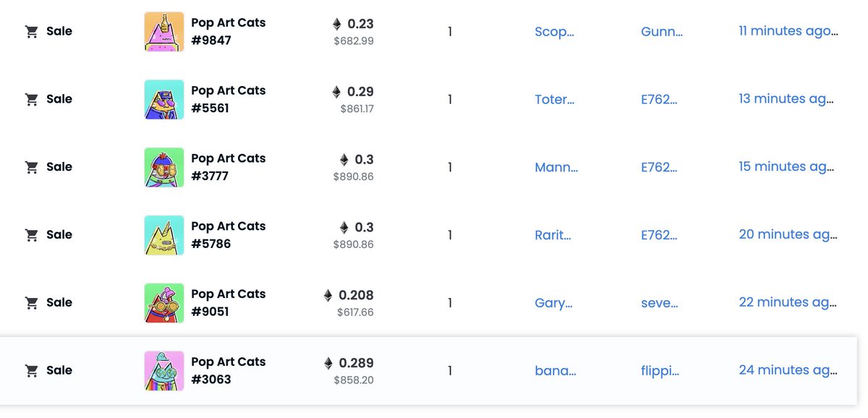
Task: Open seller profile Scop...
Action: click(554, 32)
